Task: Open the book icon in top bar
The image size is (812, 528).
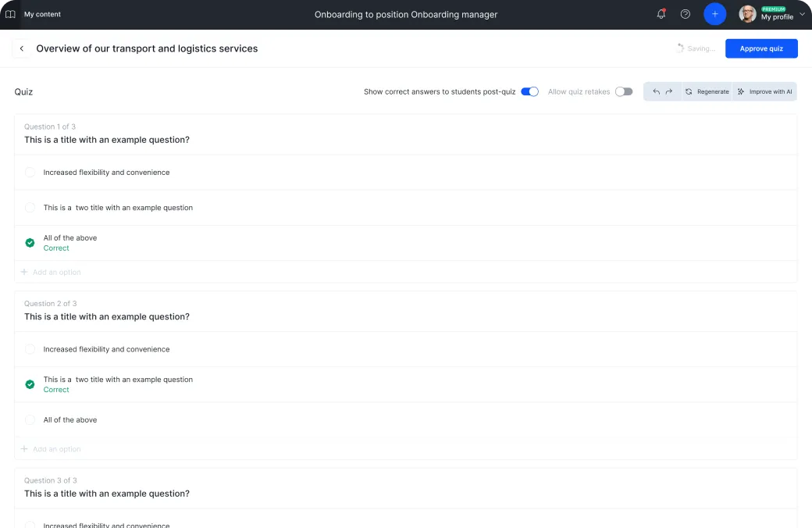Action: point(10,14)
